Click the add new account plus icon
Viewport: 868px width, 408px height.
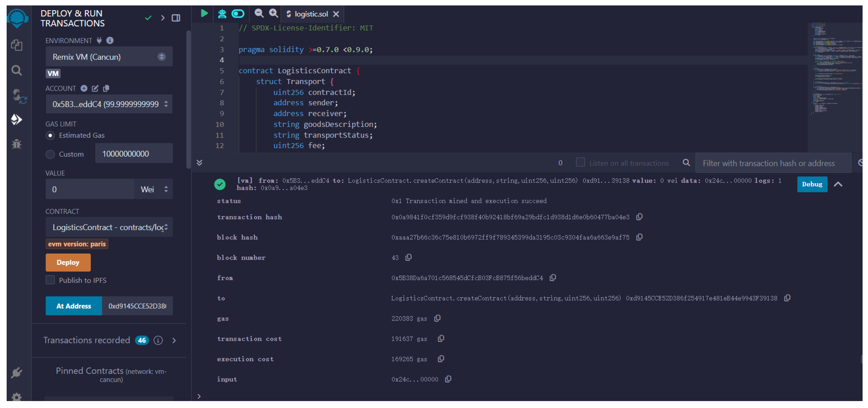84,88
